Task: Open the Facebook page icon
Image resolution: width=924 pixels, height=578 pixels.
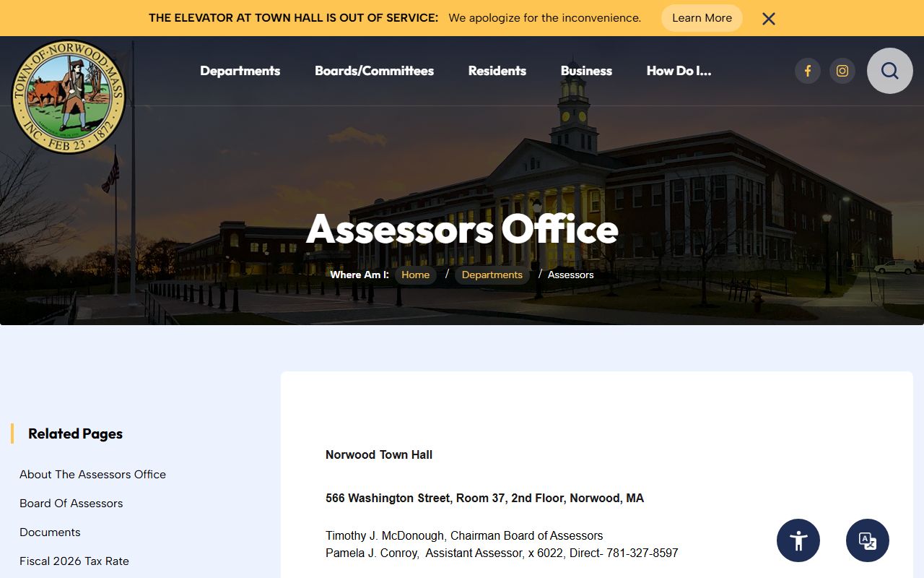Action: pyautogui.click(x=808, y=71)
